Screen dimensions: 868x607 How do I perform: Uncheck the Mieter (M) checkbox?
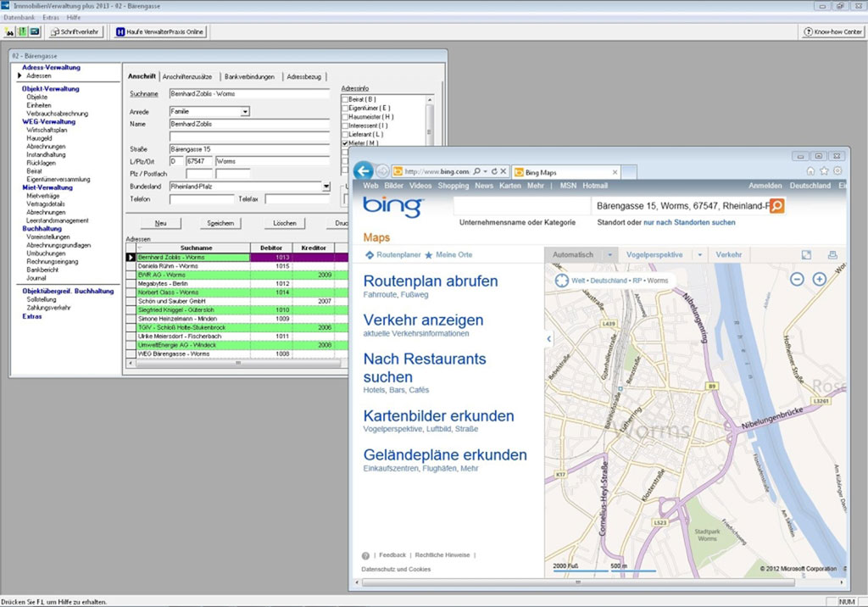345,143
